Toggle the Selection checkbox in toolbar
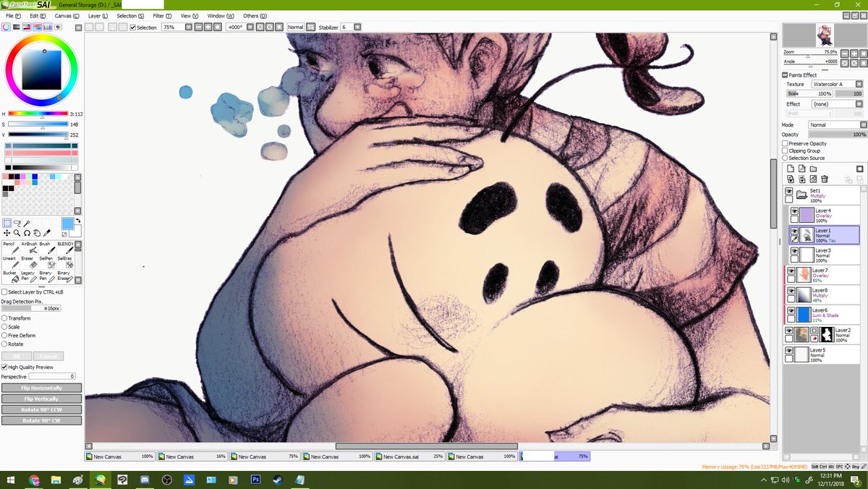This screenshot has height=489, width=868. [x=133, y=27]
